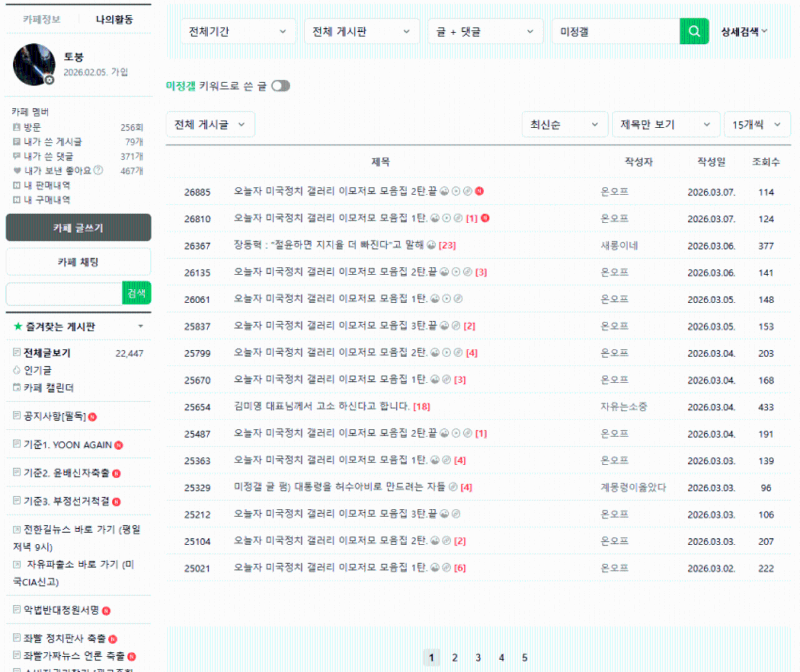Switch to the 카페정보 tab
Screen dimensions: 800x672
[x=42, y=19]
